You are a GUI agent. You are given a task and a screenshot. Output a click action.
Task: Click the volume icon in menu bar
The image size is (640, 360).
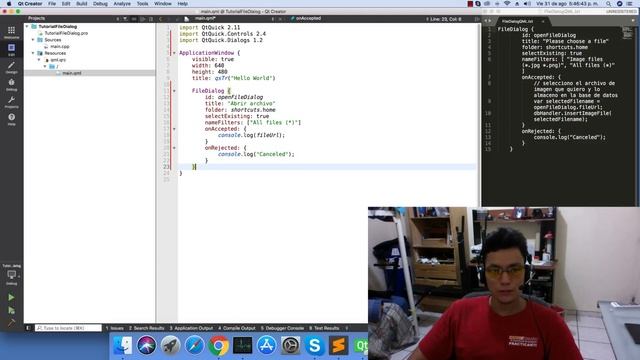[x=527, y=4]
